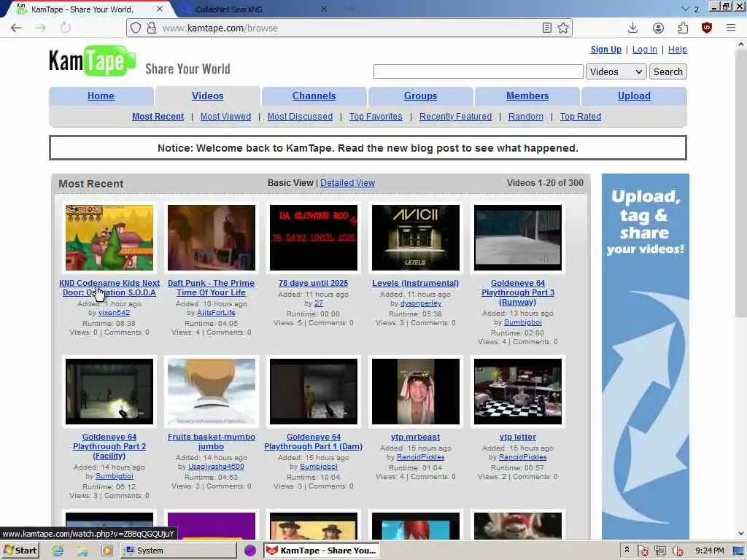Viewport: 747px width, 560px height.
Task: Bookmark this page with star icon
Action: [x=563, y=28]
